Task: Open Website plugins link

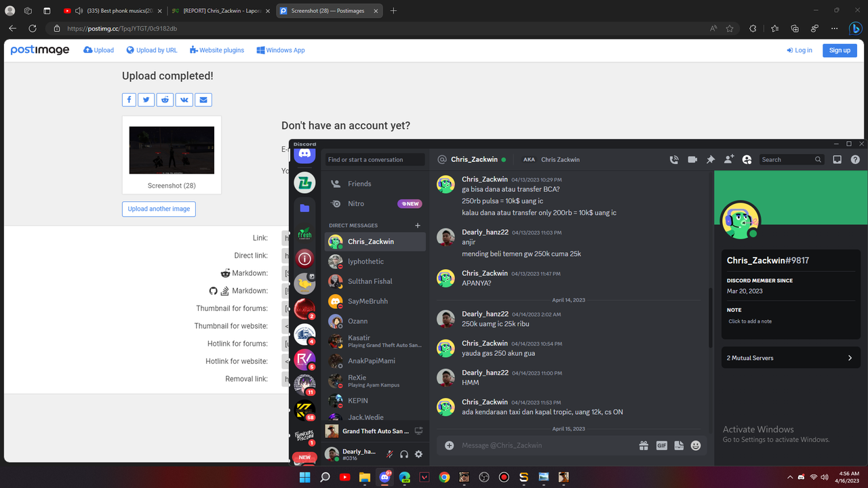Action: [216, 50]
